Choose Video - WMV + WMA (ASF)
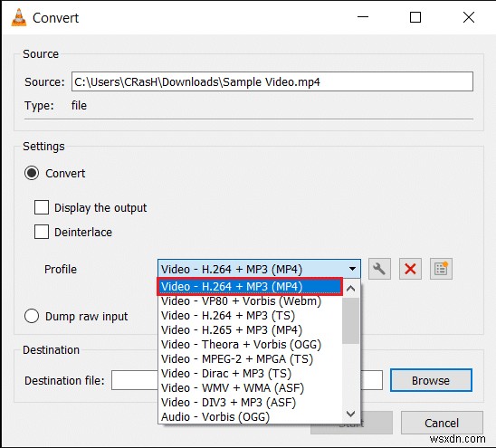Viewport: 496px width, 448px height. tap(250, 388)
